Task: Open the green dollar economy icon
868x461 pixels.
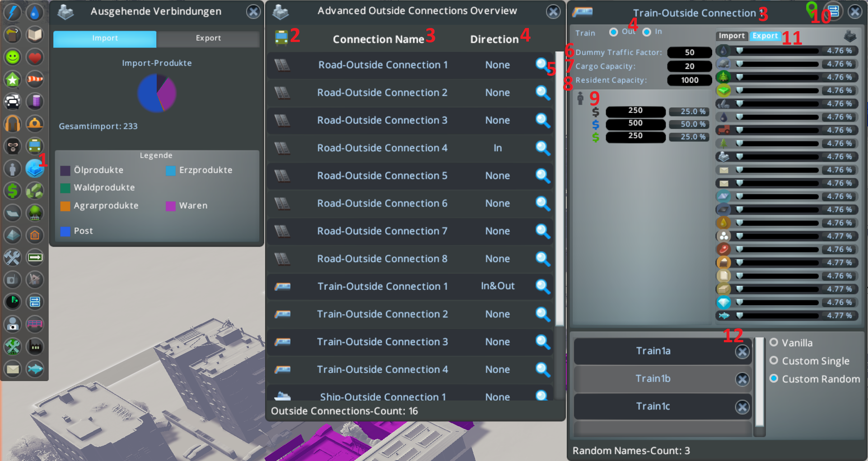Action: (x=12, y=191)
